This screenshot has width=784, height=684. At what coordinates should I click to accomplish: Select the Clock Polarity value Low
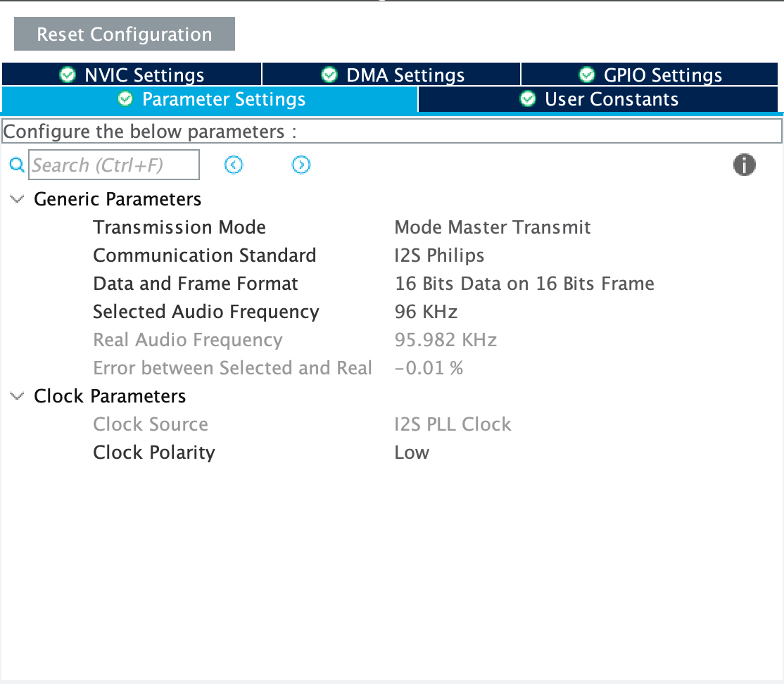412,452
